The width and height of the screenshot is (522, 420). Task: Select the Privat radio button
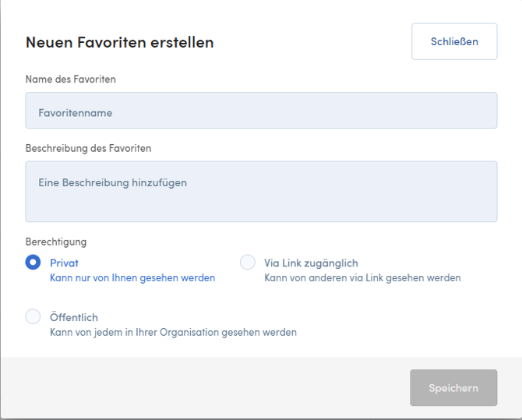tap(33, 263)
